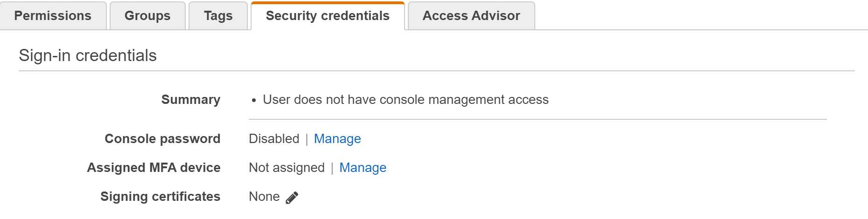Screen dimensions: 868x219
Task: Click the None signing certificates value
Action: 264,197
